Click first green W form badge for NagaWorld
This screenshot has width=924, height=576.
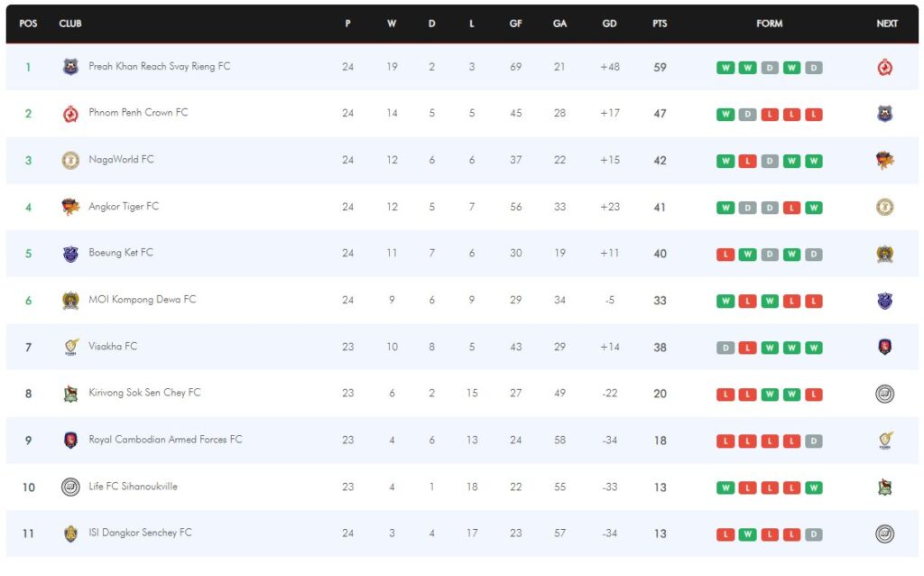pos(725,161)
